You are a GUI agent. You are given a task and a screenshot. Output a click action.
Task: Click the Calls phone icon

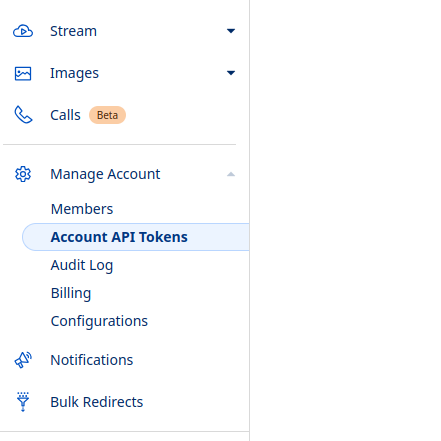(x=23, y=115)
